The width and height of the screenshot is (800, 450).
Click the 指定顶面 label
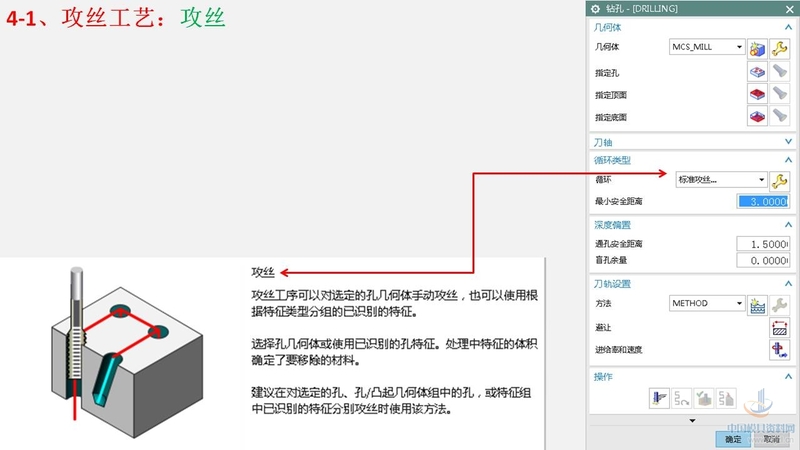pyautogui.click(x=611, y=95)
